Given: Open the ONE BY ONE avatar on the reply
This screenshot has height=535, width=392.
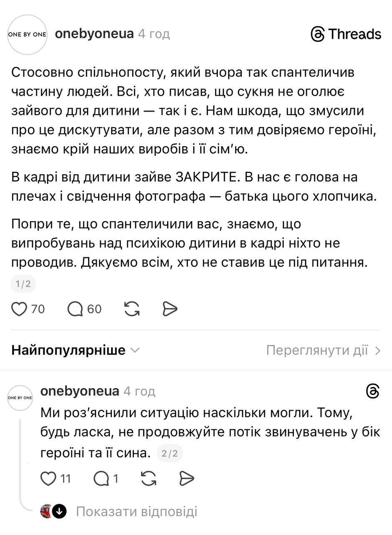Looking at the screenshot, I should pyautogui.click(x=20, y=397).
